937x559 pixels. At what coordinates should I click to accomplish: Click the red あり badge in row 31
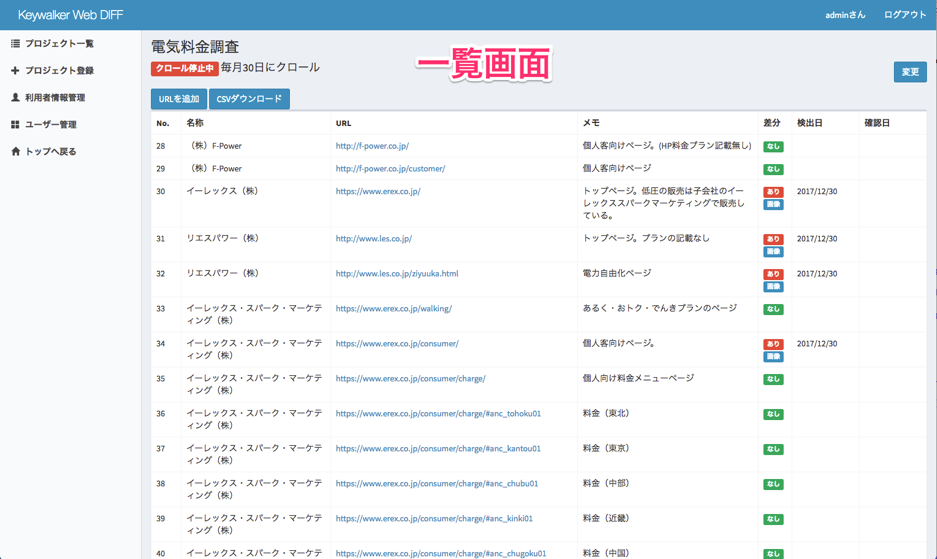click(773, 239)
